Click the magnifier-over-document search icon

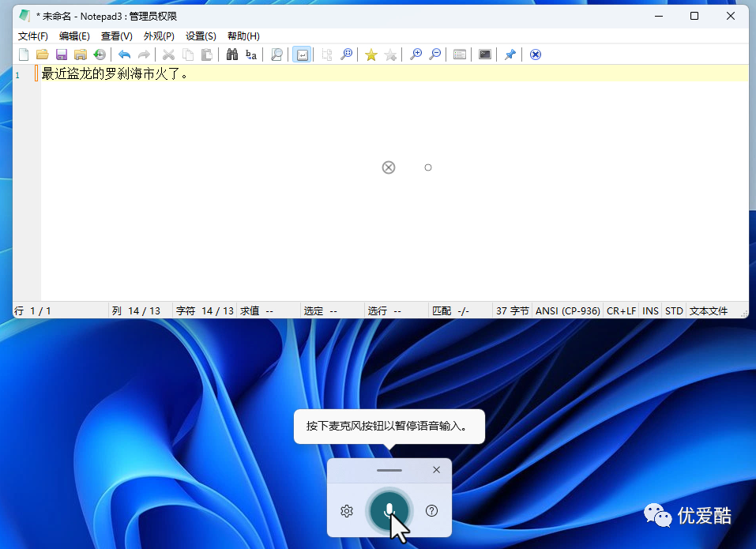click(276, 55)
